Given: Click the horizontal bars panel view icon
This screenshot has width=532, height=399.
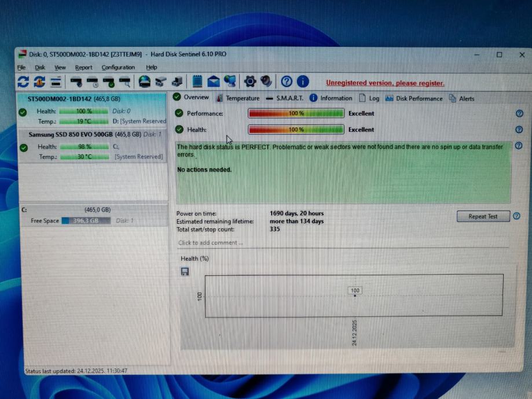Looking at the screenshot, I should (56, 82).
